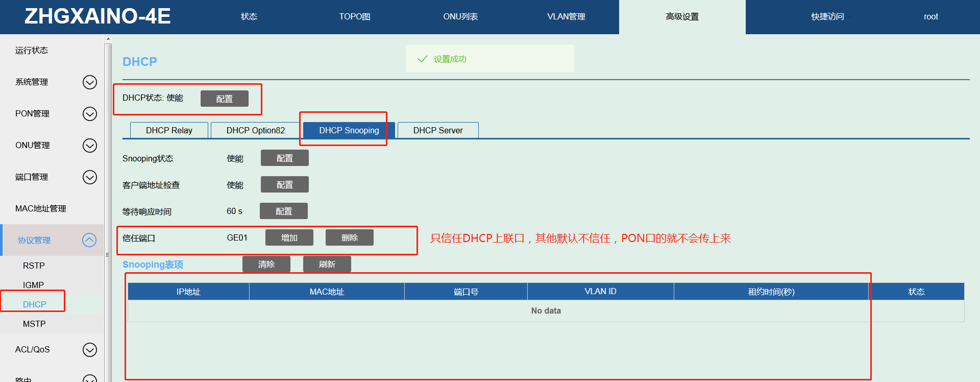This screenshot has height=382, width=980.
Task: Click 删除 to remove trusted port
Action: (350, 237)
